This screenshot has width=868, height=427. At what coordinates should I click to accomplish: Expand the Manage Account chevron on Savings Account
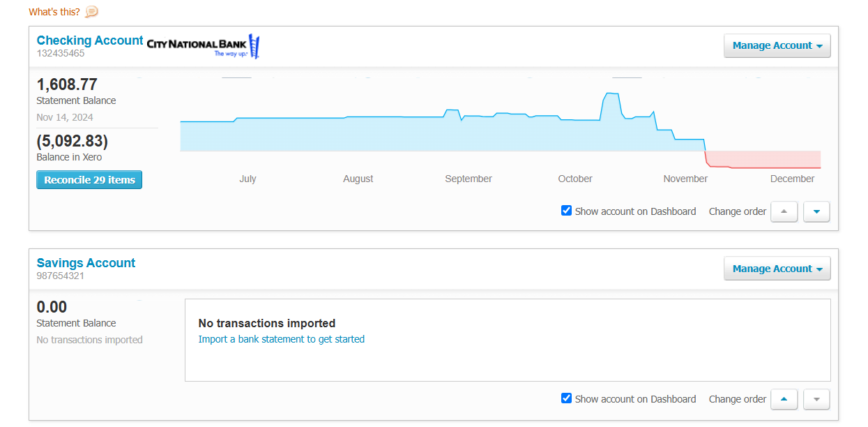pos(820,268)
